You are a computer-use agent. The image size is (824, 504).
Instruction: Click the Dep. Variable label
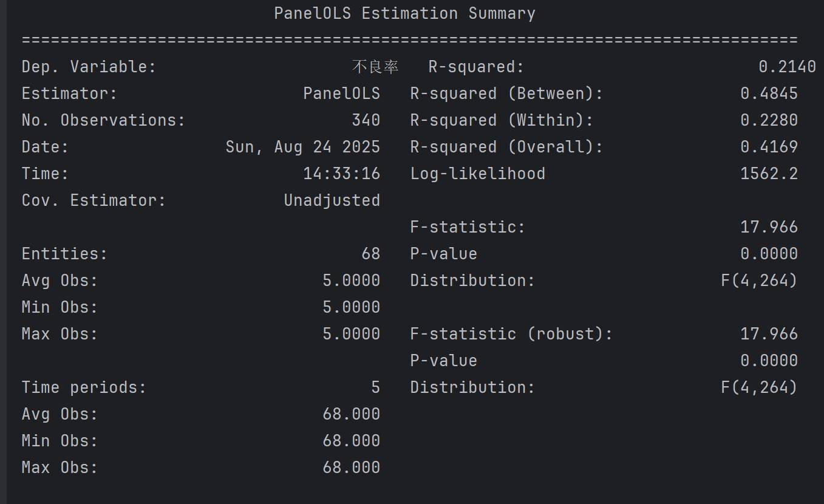pyautogui.click(x=89, y=67)
